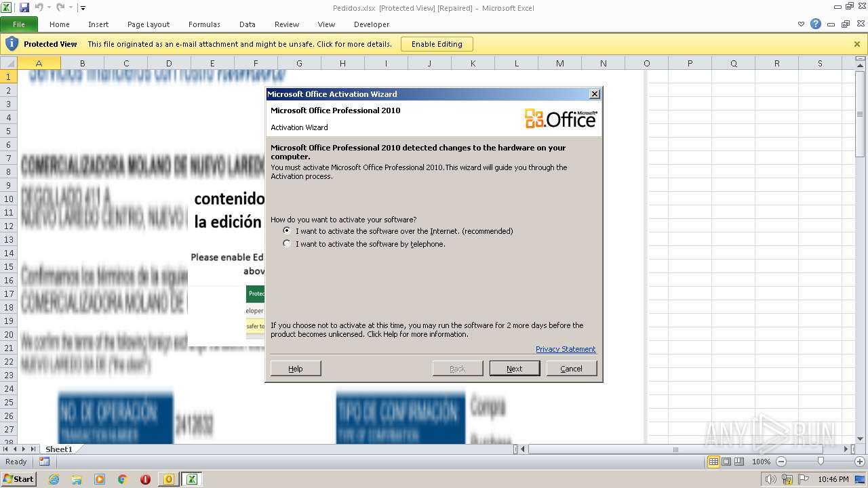Screen dimensions: 868x488
Task: Switch to the Data ribbon tab
Action: point(248,24)
